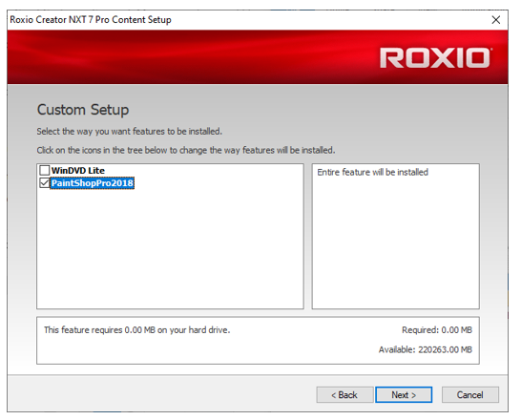
Task: Click the 'Click on the icons in the tree' instruction
Action: pyautogui.click(x=186, y=150)
